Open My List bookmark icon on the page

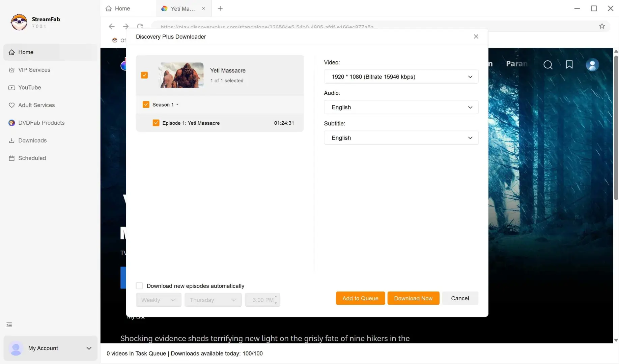(569, 65)
